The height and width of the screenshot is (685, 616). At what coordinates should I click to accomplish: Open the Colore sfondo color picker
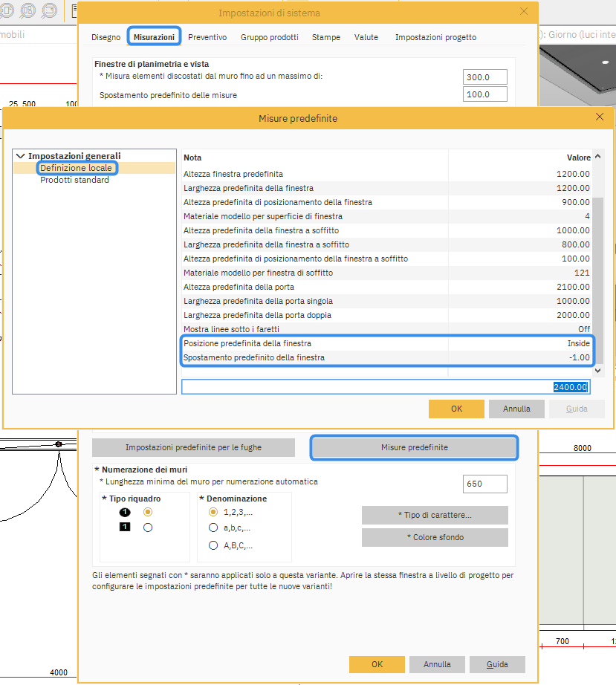click(435, 537)
